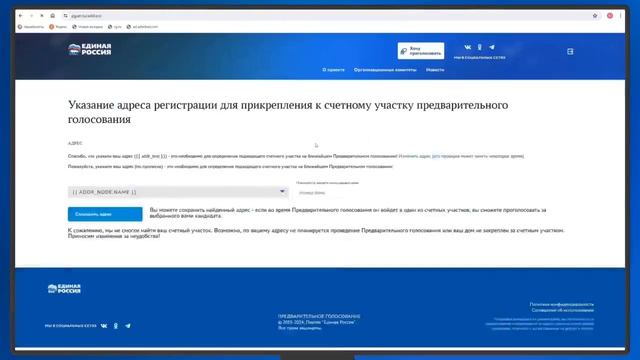Click the white 'Хочу проголосовать' button
Viewport: 640px width, 360px height.
(421, 51)
